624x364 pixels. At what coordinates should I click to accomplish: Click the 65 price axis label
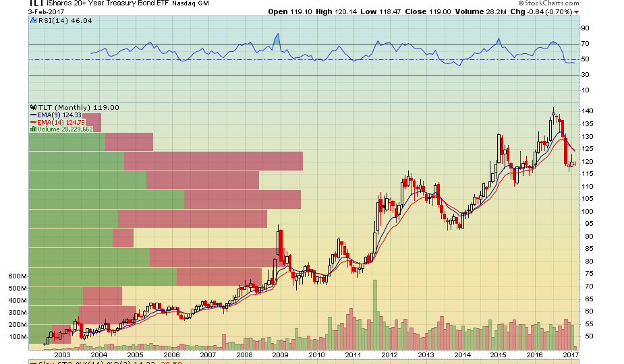(x=588, y=299)
